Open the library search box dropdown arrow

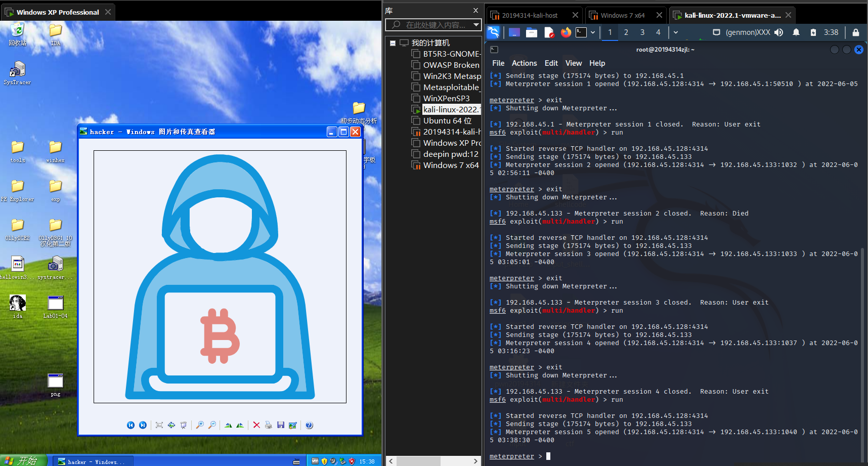coord(476,24)
